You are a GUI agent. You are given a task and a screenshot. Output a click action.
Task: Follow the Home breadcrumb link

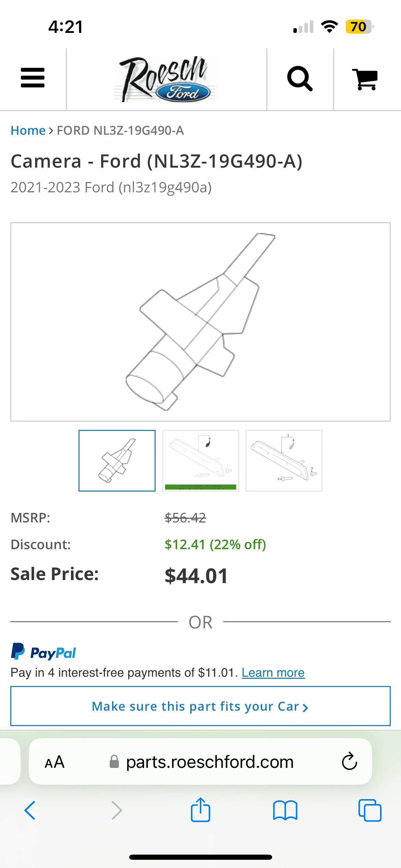(x=28, y=131)
